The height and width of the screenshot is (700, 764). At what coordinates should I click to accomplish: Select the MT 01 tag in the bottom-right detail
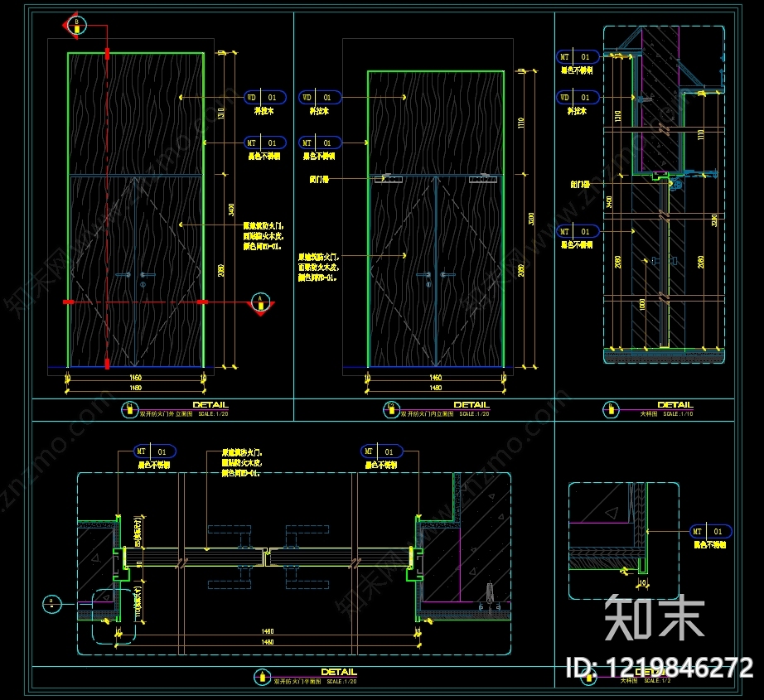coord(710,532)
